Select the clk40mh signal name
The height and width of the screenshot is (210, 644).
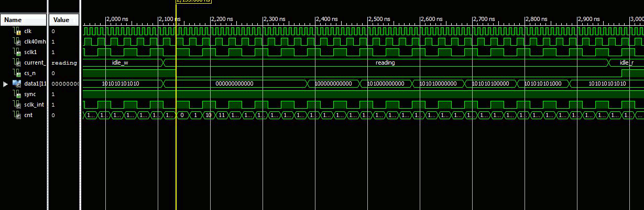[34, 42]
